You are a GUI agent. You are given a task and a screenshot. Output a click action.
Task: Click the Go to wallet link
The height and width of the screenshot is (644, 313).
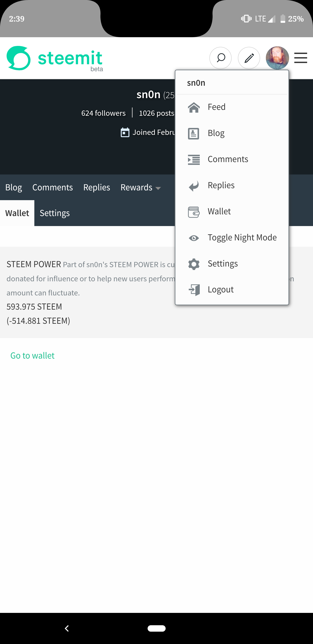coord(32,356)
